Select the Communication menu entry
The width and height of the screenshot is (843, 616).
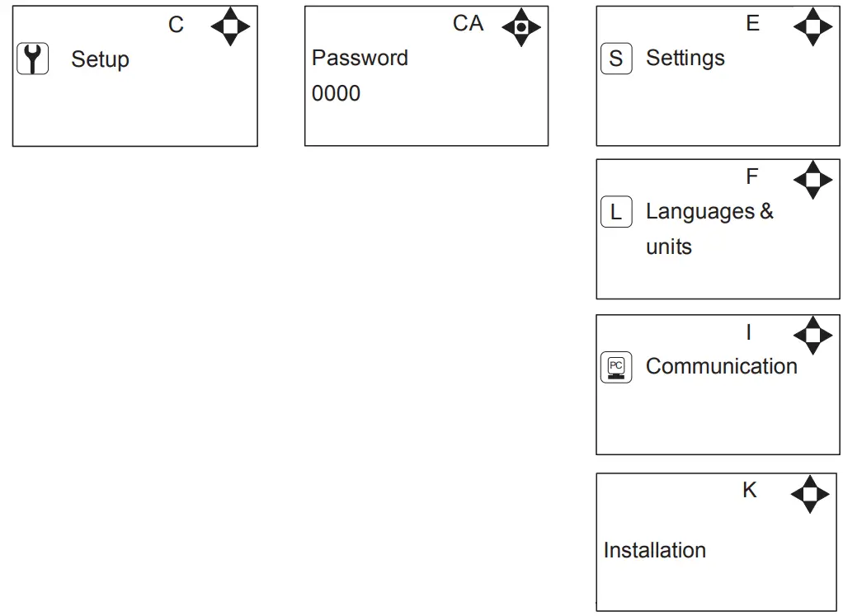pos(721,367)
